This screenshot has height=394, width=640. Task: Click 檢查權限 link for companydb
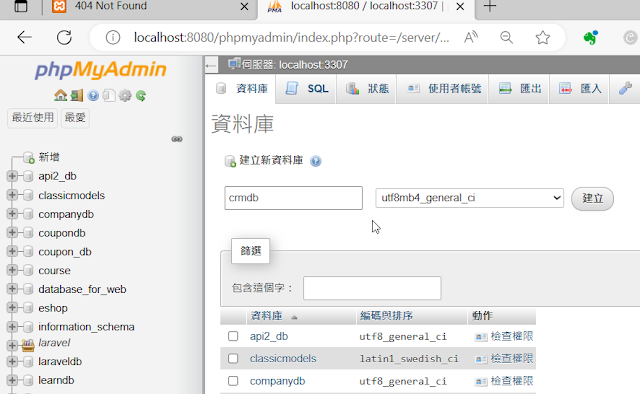[511, 381]
